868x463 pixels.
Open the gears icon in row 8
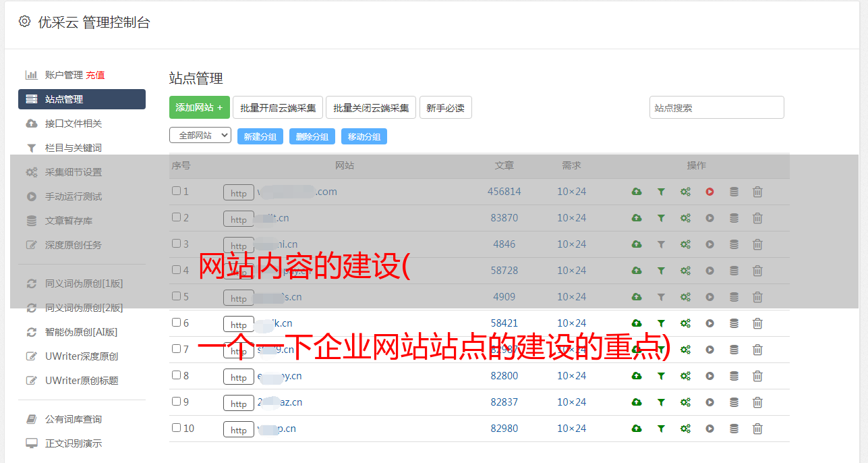point(685,376)
